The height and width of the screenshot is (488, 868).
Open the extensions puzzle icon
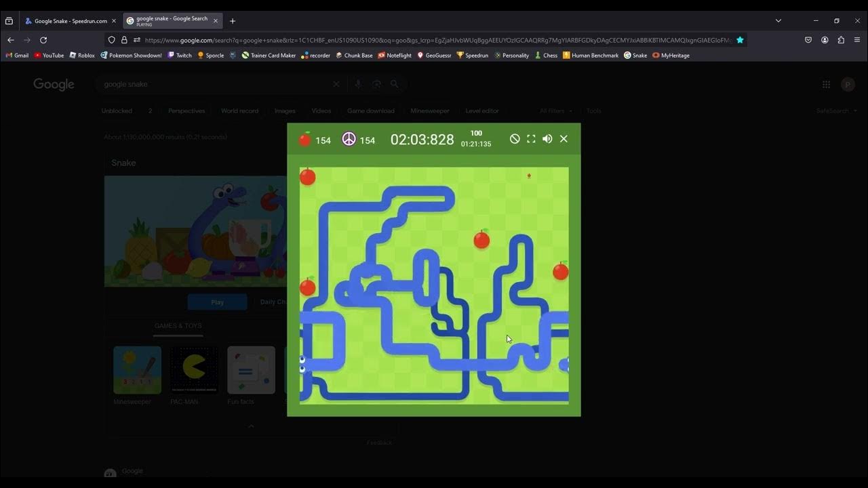[x=841, y=40]
